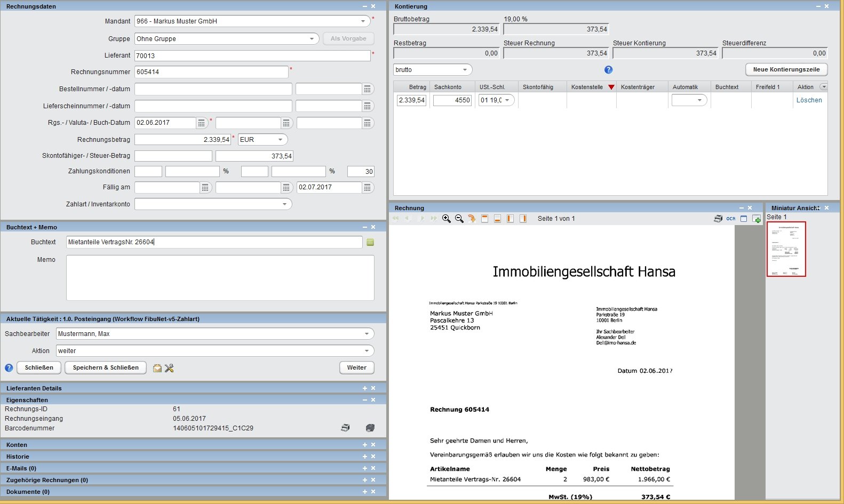Open the column options arrow beside Aktion header
844x504 pixels.
pos(824,87)
